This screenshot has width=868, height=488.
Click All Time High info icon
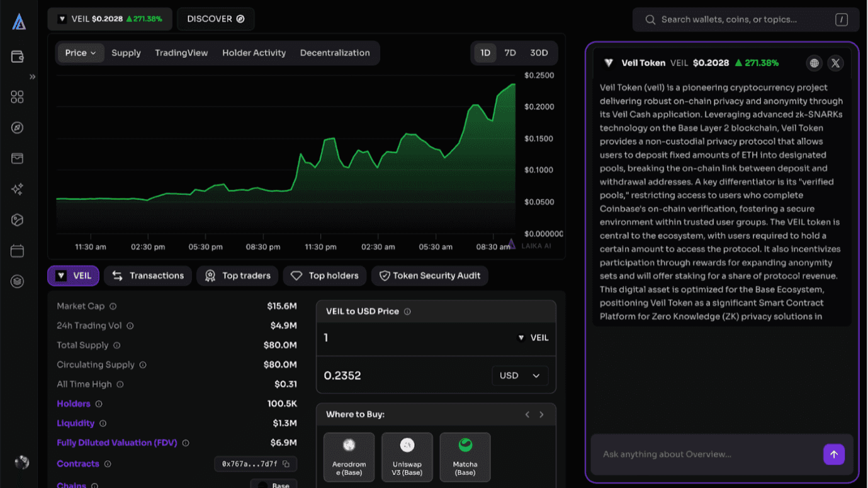pyautogui.click(x=120, y=384)
